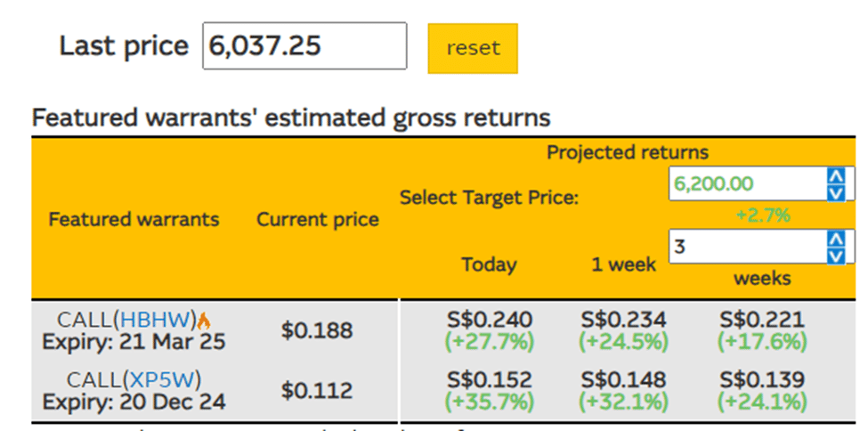Increase the target price with up arrow

pyautogui.click(x=835, y=176)
